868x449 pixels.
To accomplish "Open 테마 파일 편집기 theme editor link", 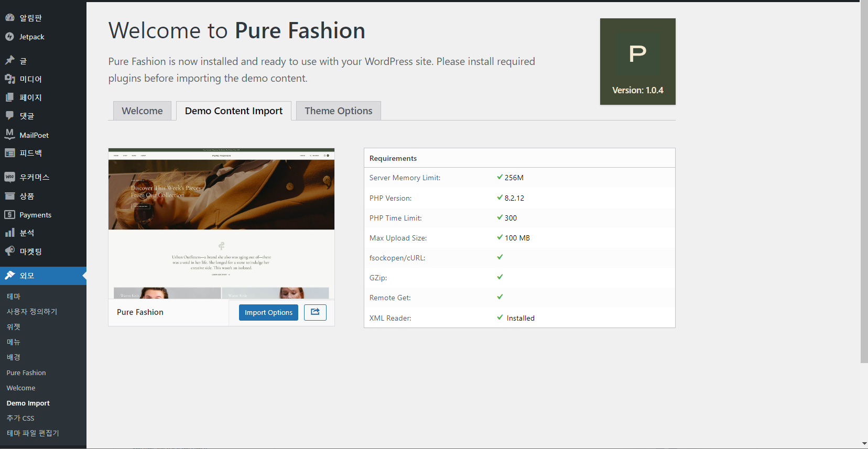I will [32, 433].
